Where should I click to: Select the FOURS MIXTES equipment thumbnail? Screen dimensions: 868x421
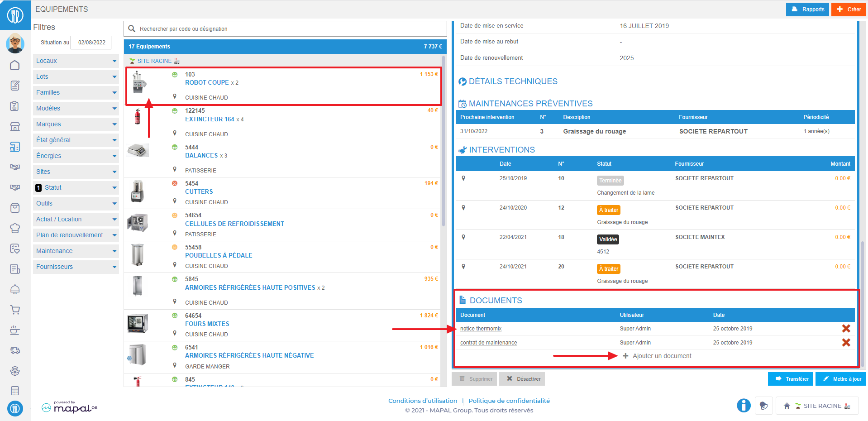pos(138,324)
